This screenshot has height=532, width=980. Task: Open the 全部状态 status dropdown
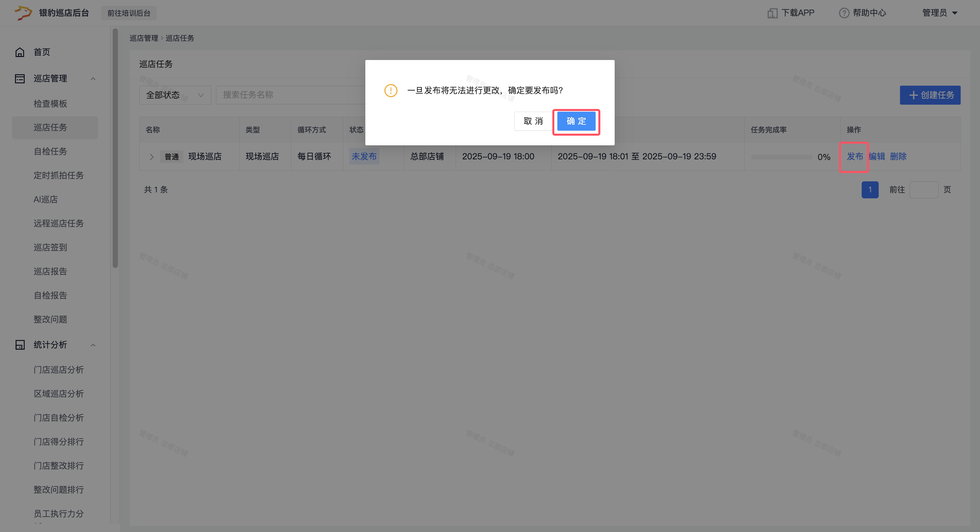tap(175, 95)
